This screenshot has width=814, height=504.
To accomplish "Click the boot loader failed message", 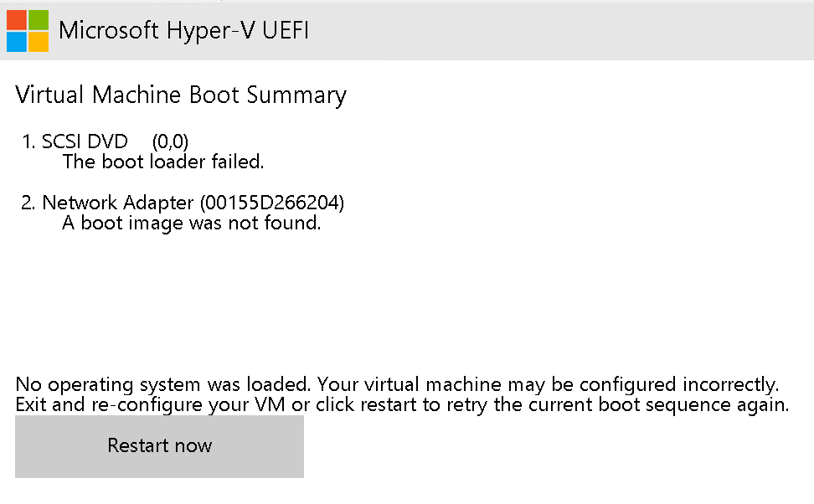I will point(163,162).
